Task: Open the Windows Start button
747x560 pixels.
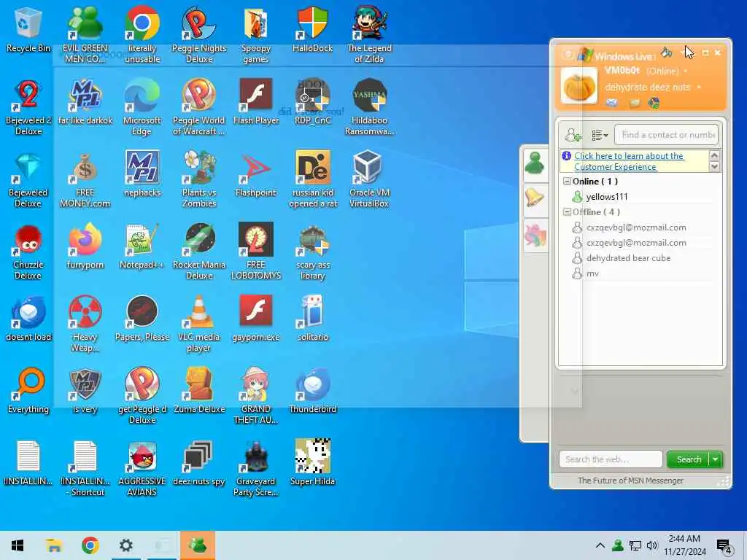Action: tap(18, 545)
